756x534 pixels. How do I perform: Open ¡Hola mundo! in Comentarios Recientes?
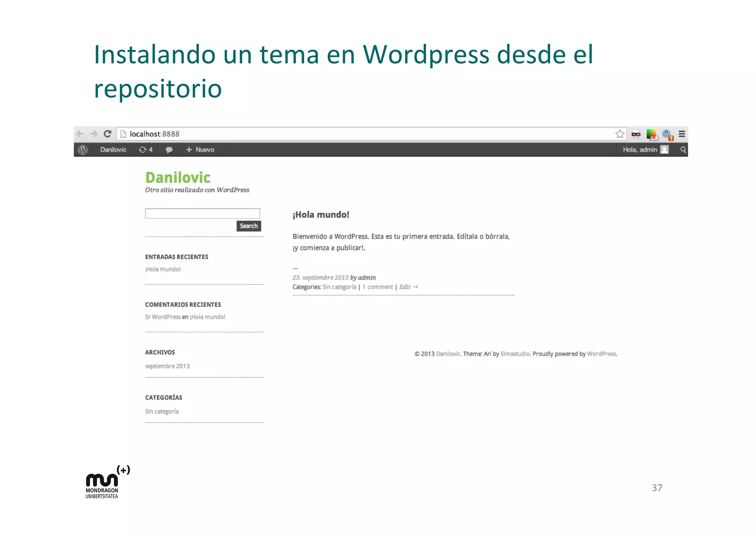207,317
